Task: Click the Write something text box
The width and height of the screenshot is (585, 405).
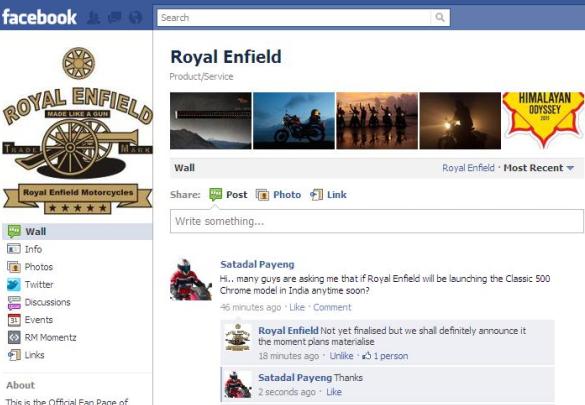Action: click(377, 221)
